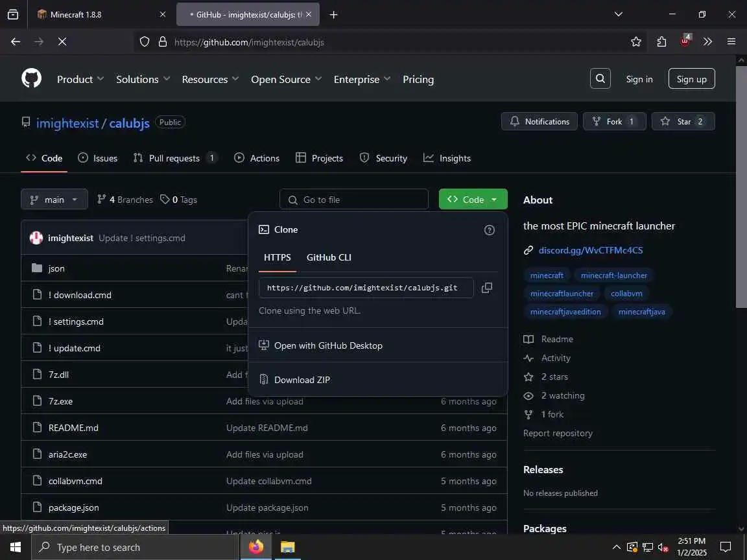Stop loading the page X button
This screenshot has width=747, height=560.
pyautogui.click(x=62, y=42)
